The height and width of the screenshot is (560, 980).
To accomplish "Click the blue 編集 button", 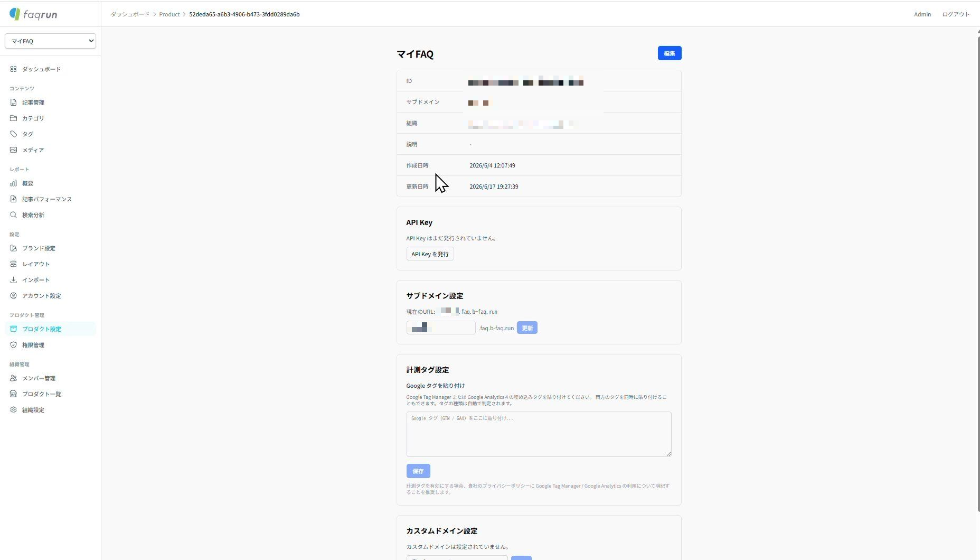I will (670, 53).
